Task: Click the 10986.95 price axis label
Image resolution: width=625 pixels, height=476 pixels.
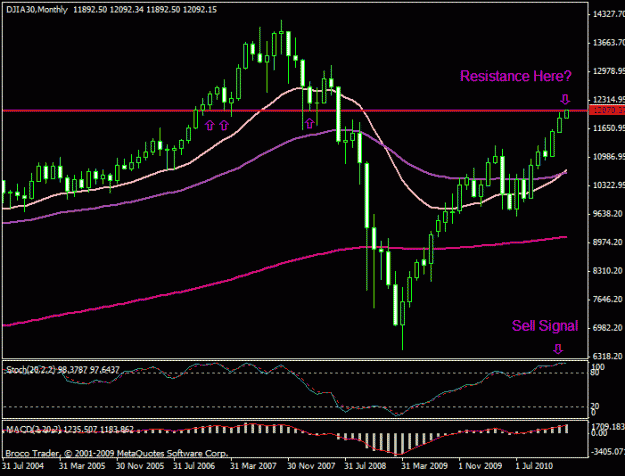Action: pos(609,157)
